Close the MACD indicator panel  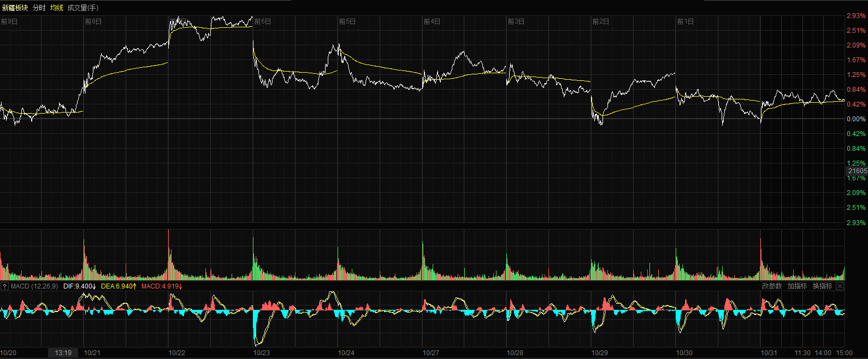pyautogui.click(x=840, y=286)
